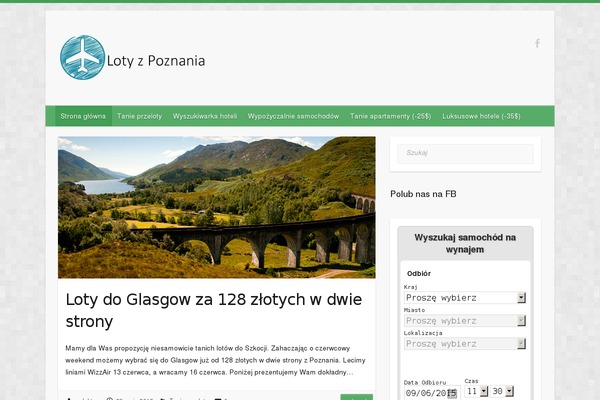
Task: Open article title Loty do Glasgow za 128 złotych
Action: point(214,310)
